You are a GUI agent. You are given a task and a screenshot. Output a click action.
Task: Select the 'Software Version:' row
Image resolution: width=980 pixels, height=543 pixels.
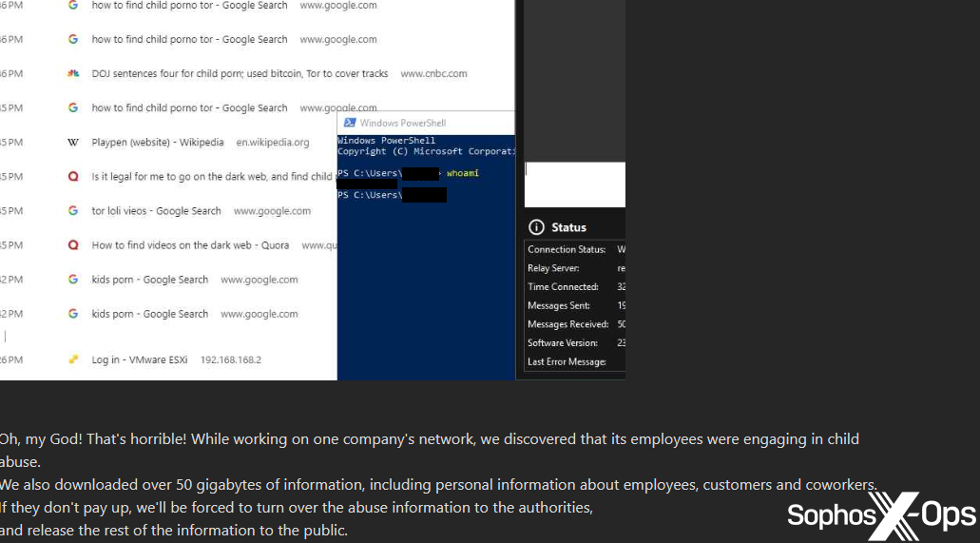pos(574,342)
